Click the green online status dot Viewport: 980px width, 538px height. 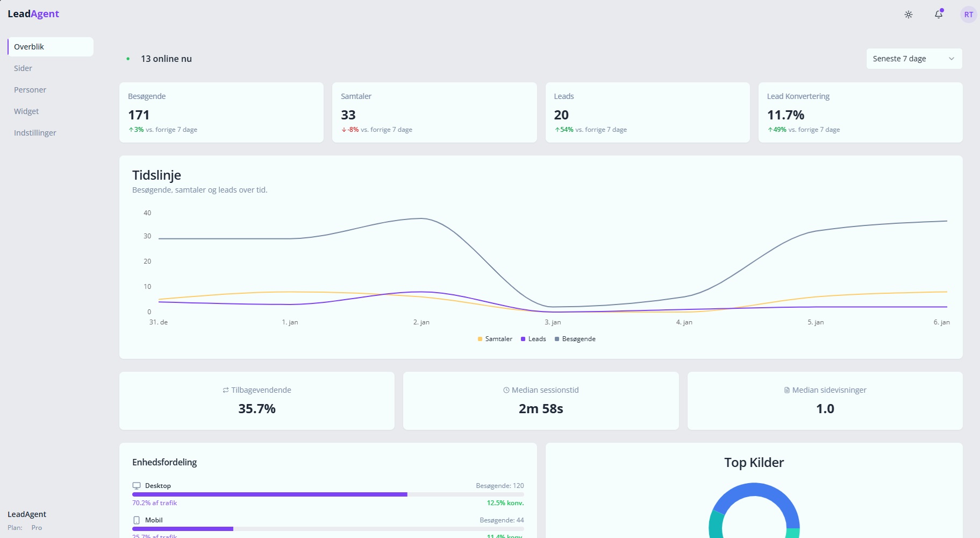(x=128, y=58)
